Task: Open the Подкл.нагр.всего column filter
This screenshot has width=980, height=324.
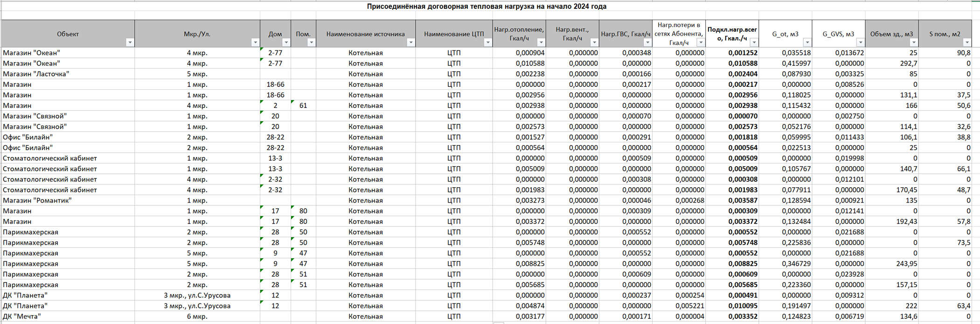Action: coord(753,42)
